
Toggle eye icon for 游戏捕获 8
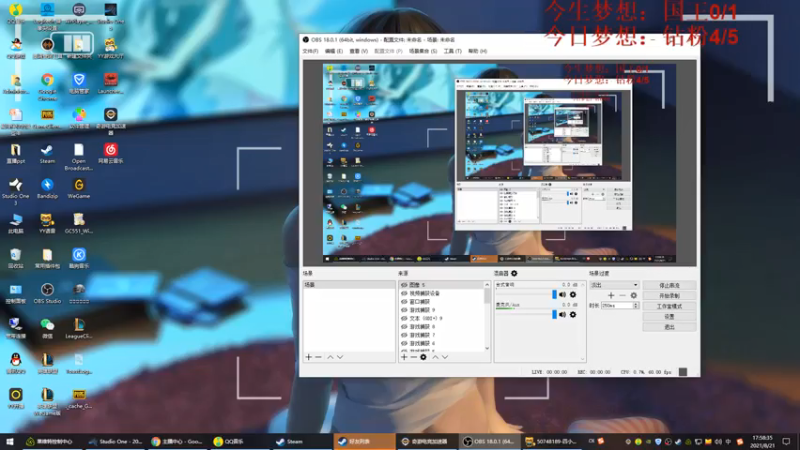pyautogui.click(x=404, y=327)
